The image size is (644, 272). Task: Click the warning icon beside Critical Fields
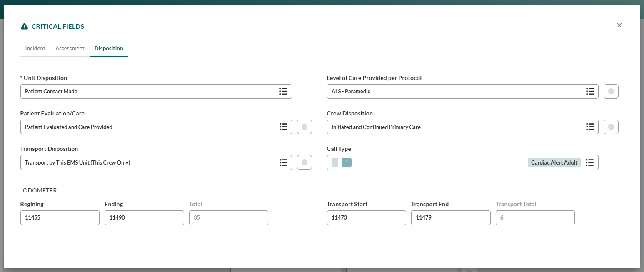pos(24,26)
